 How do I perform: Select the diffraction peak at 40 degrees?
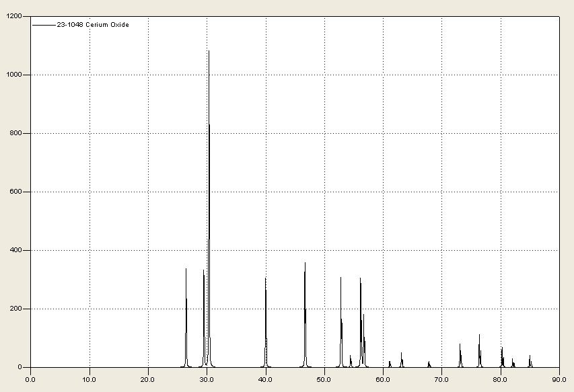[x=266, y=322]
